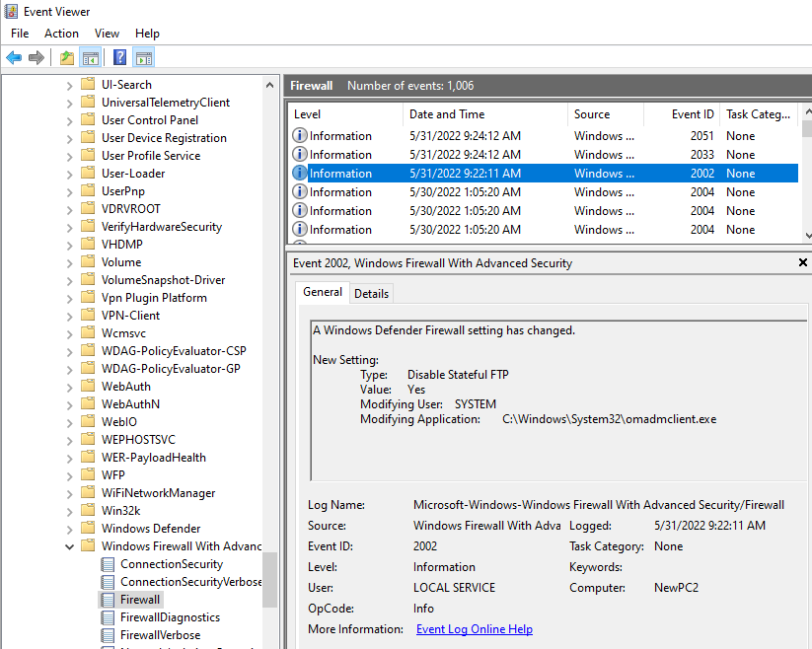Open Help using the blue question mark icon
The image size is (812, 649).
(x=117, y=56)
